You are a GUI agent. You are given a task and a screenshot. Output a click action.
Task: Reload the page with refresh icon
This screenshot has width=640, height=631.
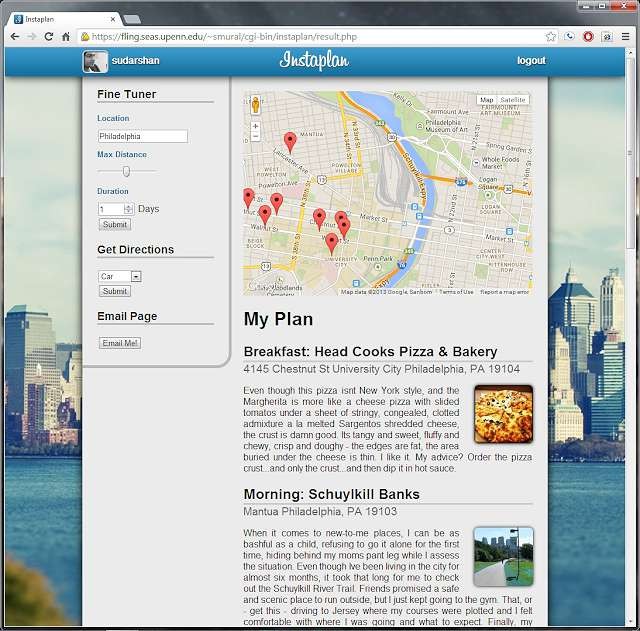coord(49,37)
